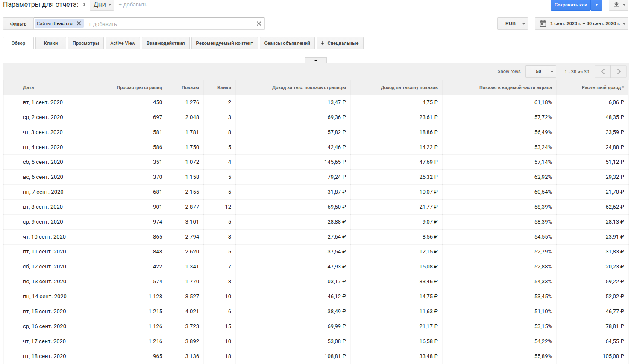This screenshot has width=631, height=364.
Task: Click estimated revenue 78,81 ₽
Action: point(615,326)
